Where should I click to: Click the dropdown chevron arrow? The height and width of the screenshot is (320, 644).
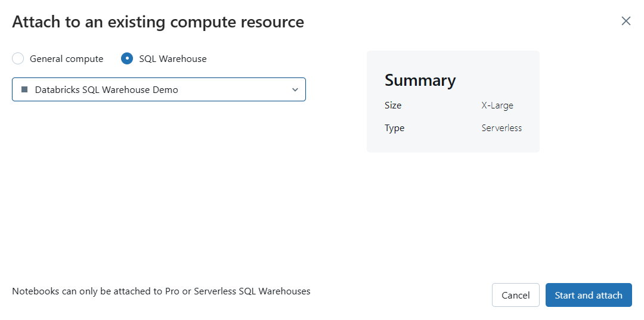pos(295,89)
